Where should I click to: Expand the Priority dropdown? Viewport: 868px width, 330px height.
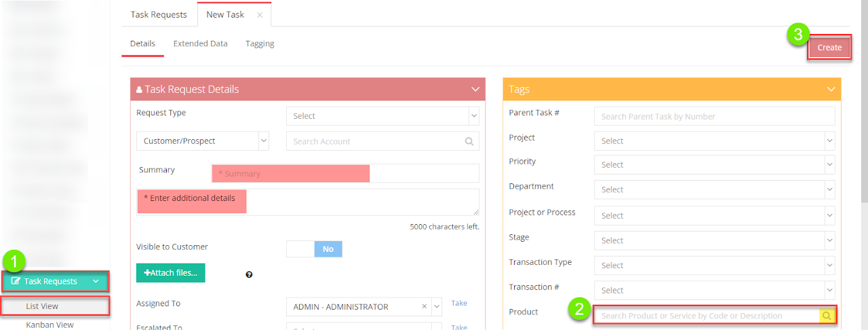[x=714, y=165]
